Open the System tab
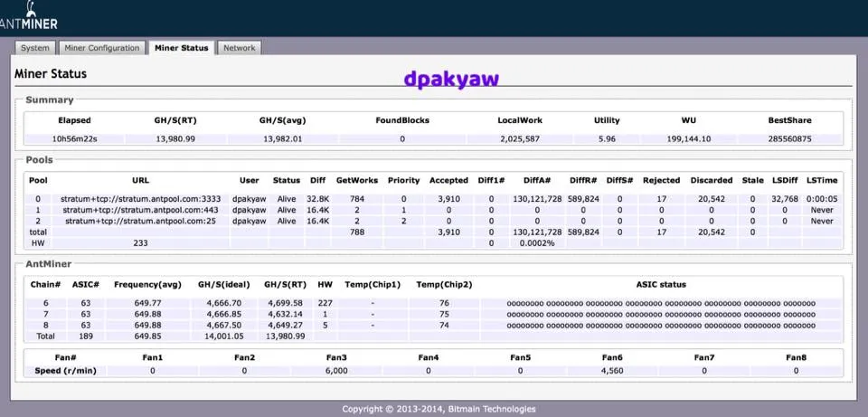 (35, 48)
